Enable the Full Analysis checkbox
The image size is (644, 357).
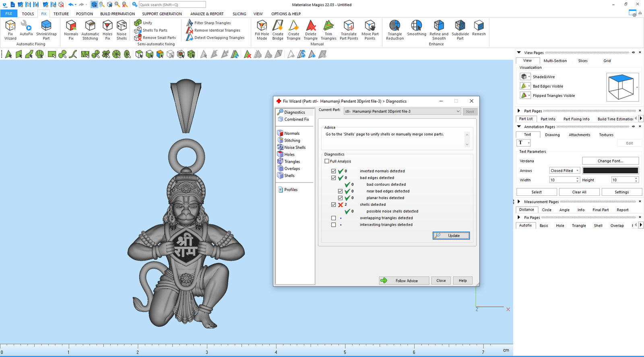click(327, 161)
